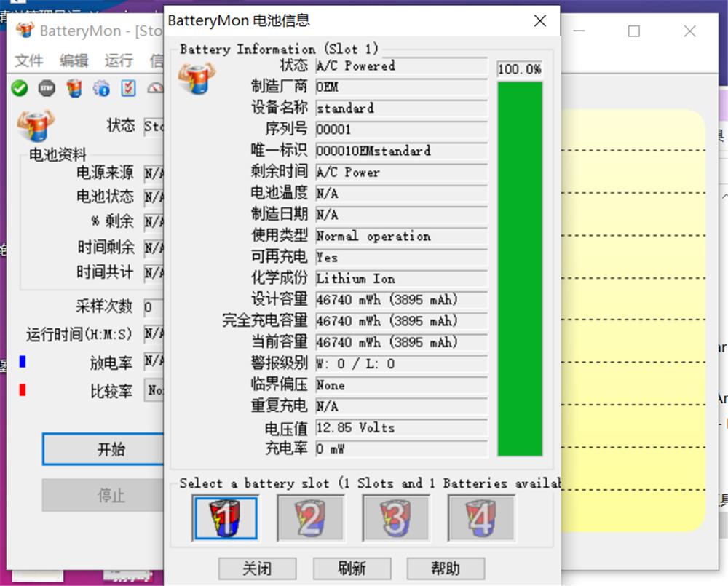
Task: Click the green checkmark start toolbar icon
Action: pos(20,89)
